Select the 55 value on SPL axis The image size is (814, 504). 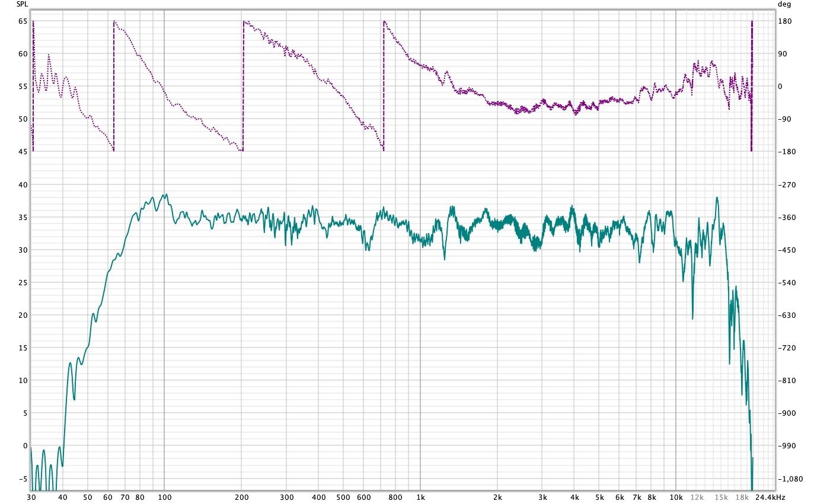tap(24, 87)
